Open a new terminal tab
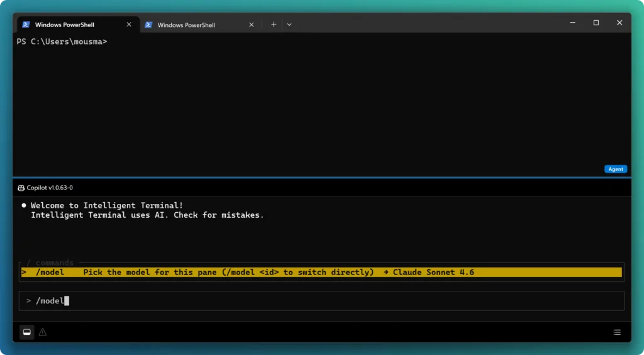The width and height of the screenshot is (644, 355). tap(274, 25)
